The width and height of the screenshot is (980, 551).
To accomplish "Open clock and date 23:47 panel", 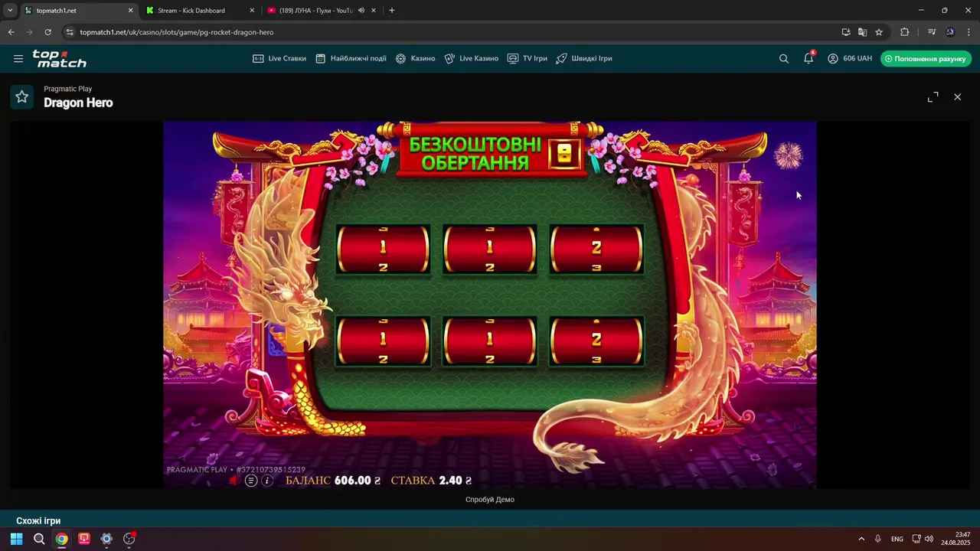I will tap(956, 539).
